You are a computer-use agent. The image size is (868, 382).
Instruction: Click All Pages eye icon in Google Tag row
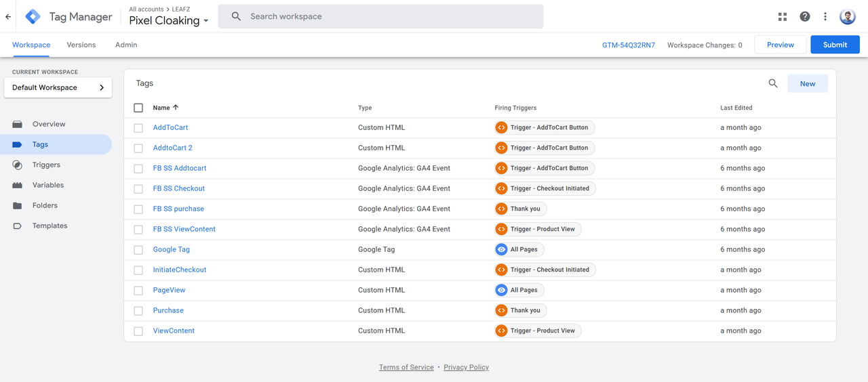click(501, 249)
